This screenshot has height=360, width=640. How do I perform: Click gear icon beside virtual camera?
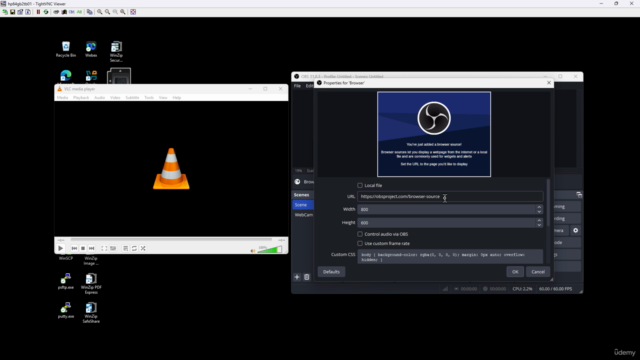(x=576, y=231)
